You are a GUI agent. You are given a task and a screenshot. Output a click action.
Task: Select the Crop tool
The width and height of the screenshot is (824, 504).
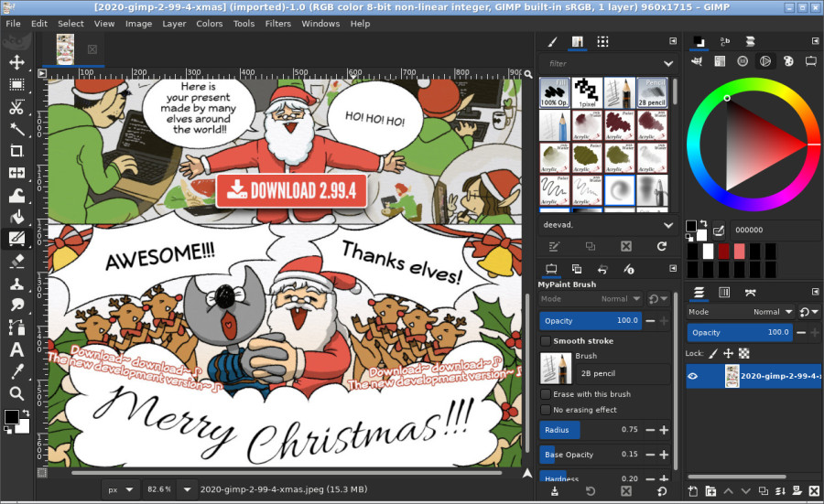[16, 151]
